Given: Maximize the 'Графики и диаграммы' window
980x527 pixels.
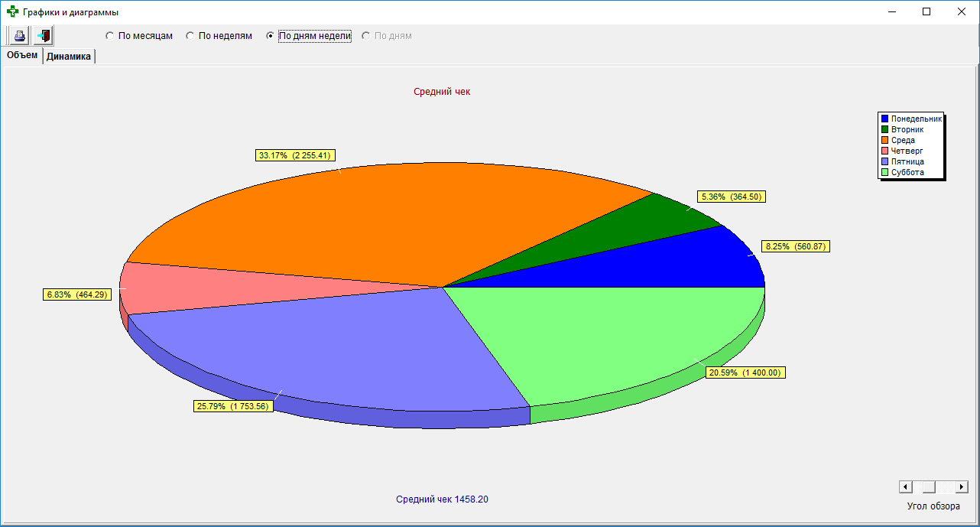Looking at the screenshot, I should tap(926, 12).
